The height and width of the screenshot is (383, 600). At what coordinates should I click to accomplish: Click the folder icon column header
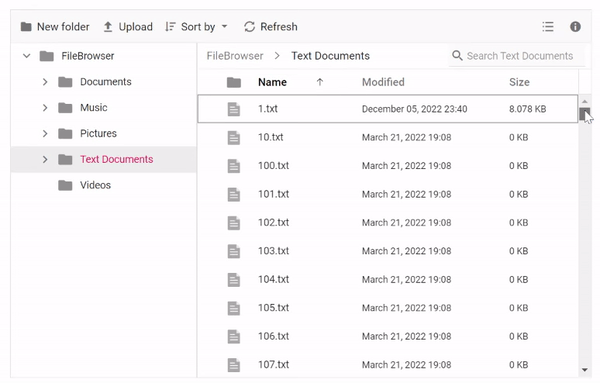pyautogui.click(x=234, y=82)
